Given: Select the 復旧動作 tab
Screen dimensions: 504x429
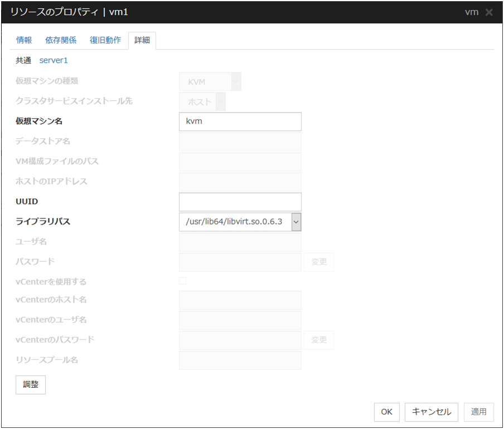Looking at the screenshot, I should coord(105,40).
